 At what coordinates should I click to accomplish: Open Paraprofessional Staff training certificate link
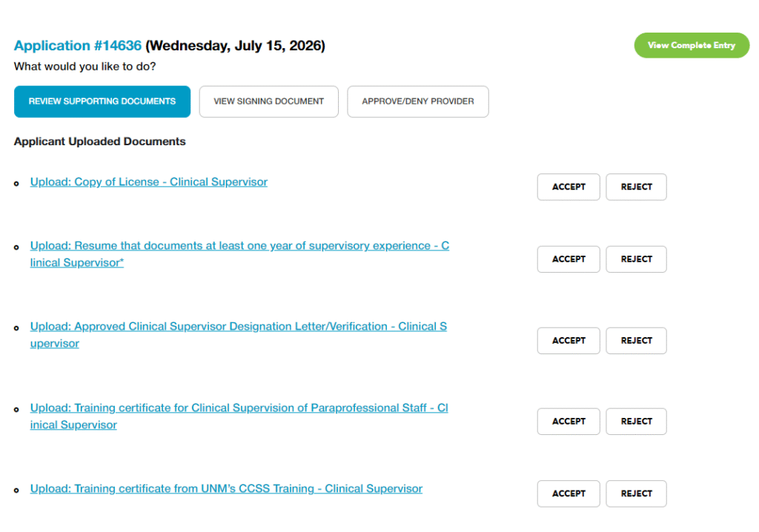239,416
